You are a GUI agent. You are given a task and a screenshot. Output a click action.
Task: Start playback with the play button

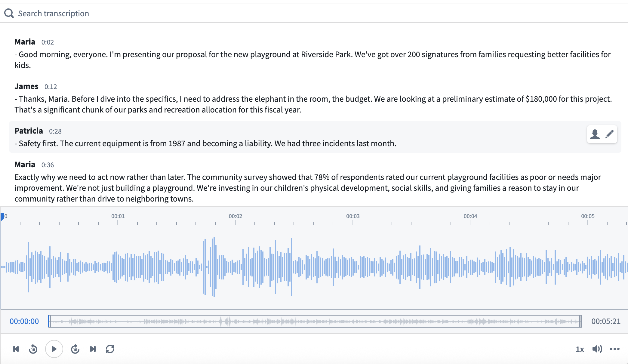click(x=54, y=349)
